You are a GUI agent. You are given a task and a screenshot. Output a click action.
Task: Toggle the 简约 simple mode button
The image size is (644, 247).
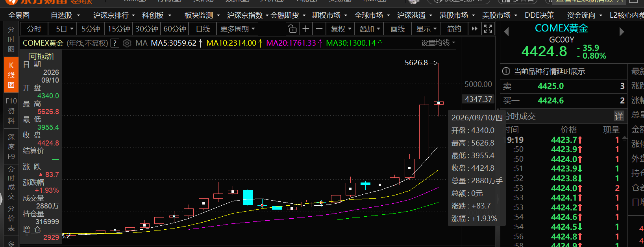pyautogui.click(x=454, y=29)
